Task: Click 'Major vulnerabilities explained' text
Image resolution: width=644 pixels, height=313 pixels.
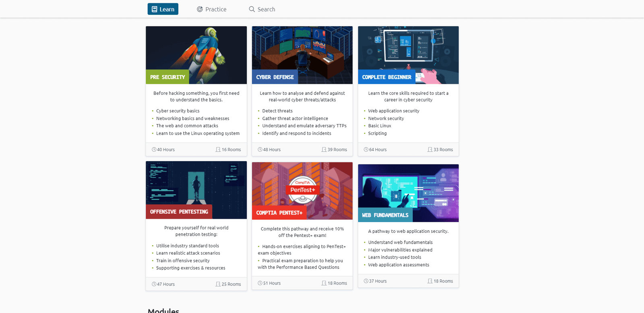Action: click(x=400, y=250)
